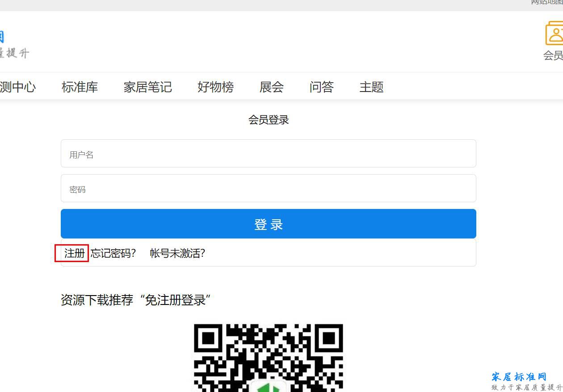Open the 问答 navigation item
Viewport: 563px width, 392px height.
pos(321,87)
